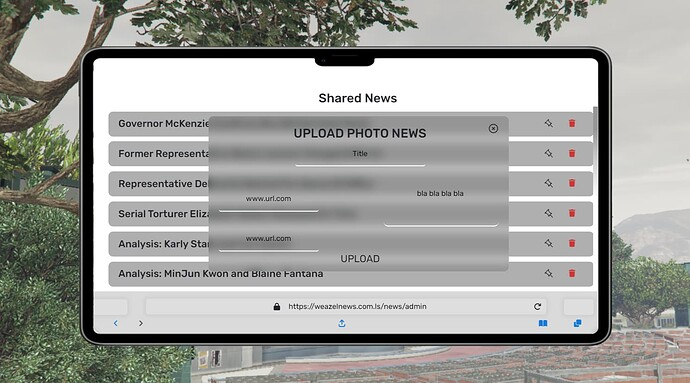This screenshot has width=690, height=383.
Task: Close the Upload Photo News dialog
Action: (493, 128)
